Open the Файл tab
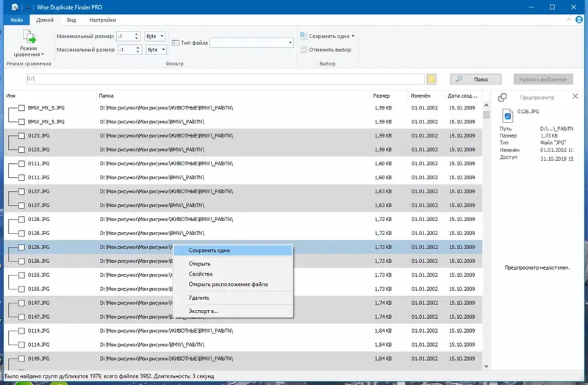The height and width of the screenshot is (385, 588). point(16,20)
